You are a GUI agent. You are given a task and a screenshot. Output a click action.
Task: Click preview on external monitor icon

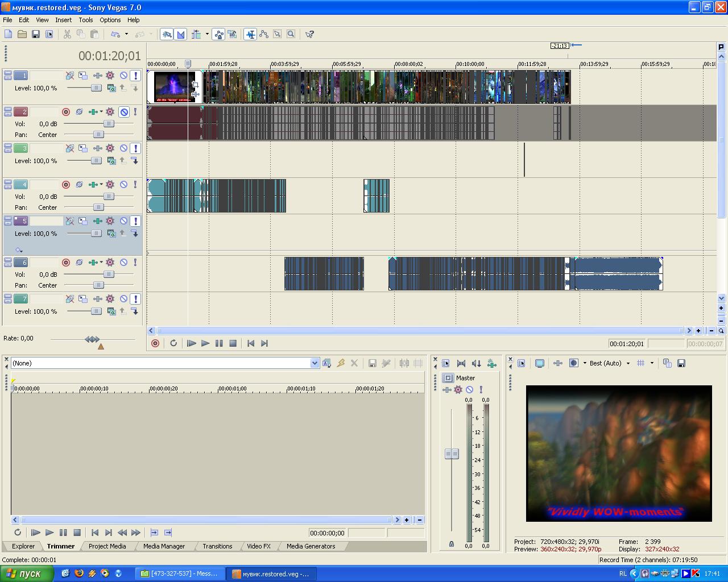pos(540,363)
